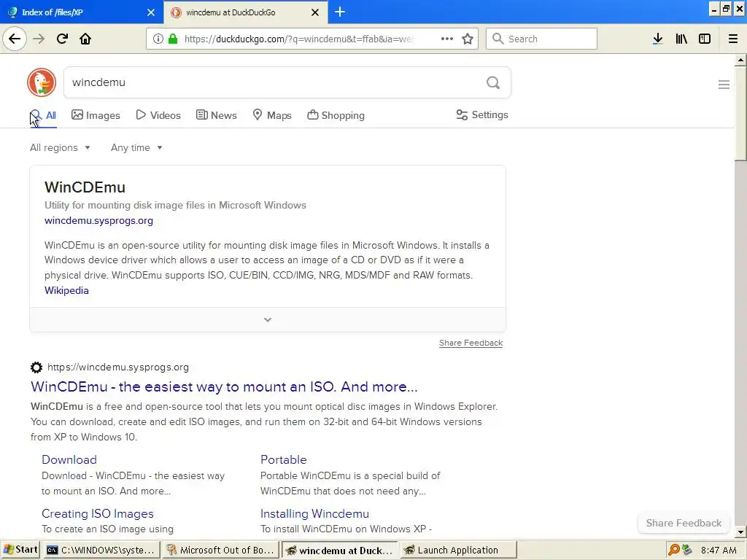Open the Firefox hamburger menu
The image size is (747, 560).
click(x=733, y=39)
